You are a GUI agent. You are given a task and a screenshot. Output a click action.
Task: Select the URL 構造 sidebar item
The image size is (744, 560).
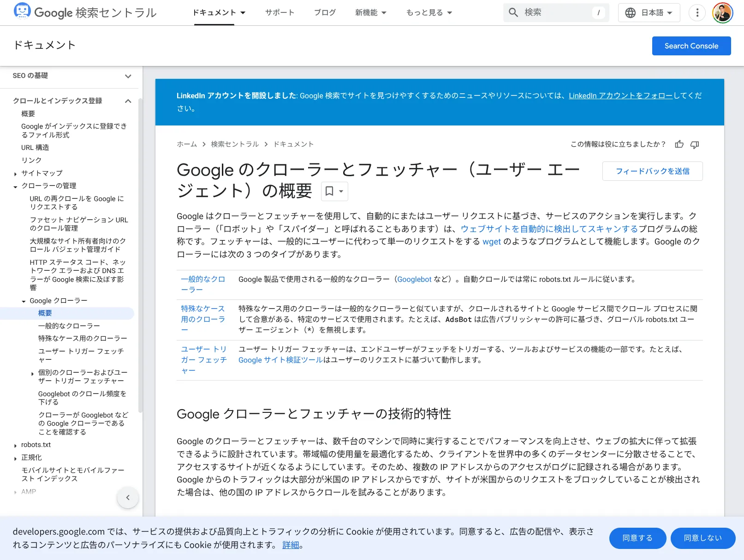pos(35,148)
